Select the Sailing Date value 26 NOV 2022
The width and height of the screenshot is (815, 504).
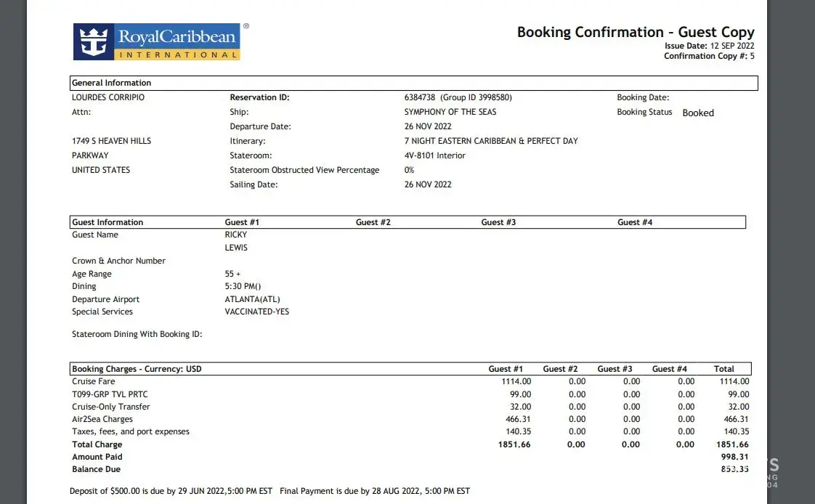pyautogui.click(x=428, y=184)
